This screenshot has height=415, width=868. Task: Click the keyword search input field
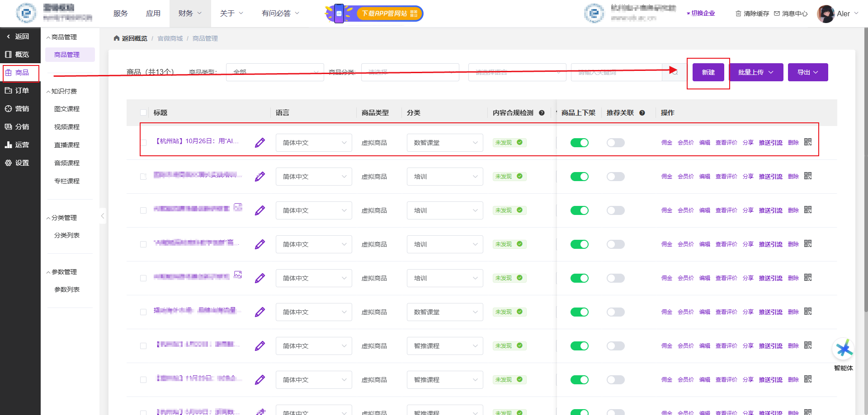pyautogui.click(x=616, y=72)
